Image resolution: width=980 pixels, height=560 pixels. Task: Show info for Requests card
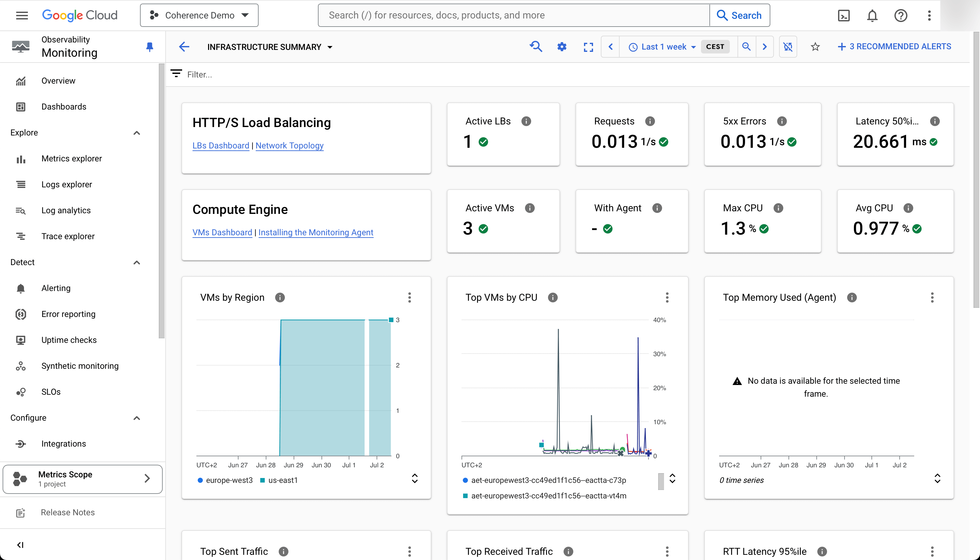tap(650, 121)
